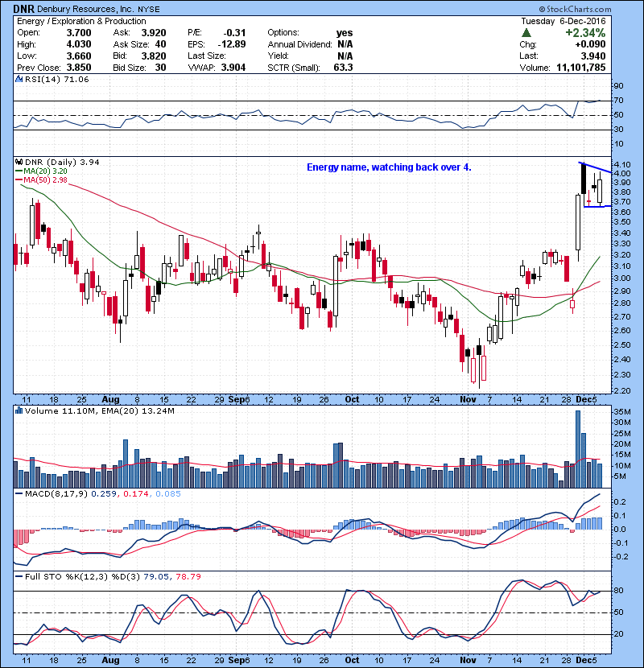Image resolution: width=644 pixels, height=668 pixels.
Task: Click the Full STO legend line marker
Action: [19, 576]
